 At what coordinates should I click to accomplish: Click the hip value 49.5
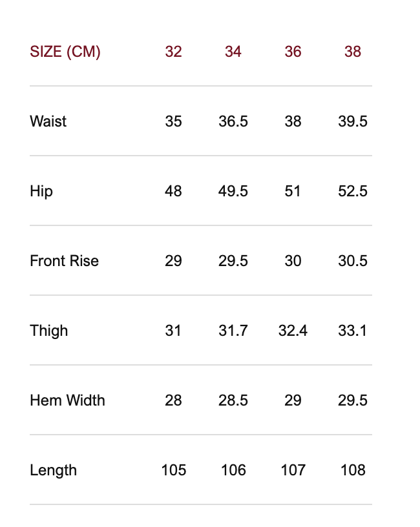pyautogui.click(x=233, y=191)
